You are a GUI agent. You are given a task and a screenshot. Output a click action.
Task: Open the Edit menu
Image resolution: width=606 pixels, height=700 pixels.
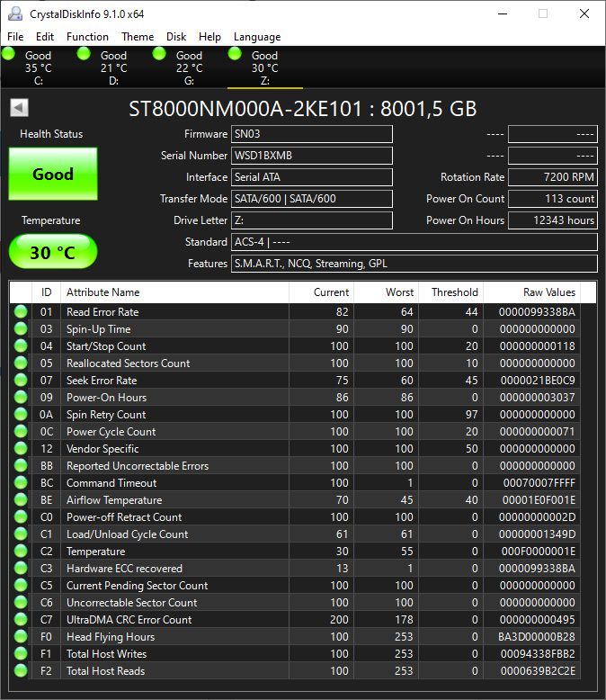point(45,37)
